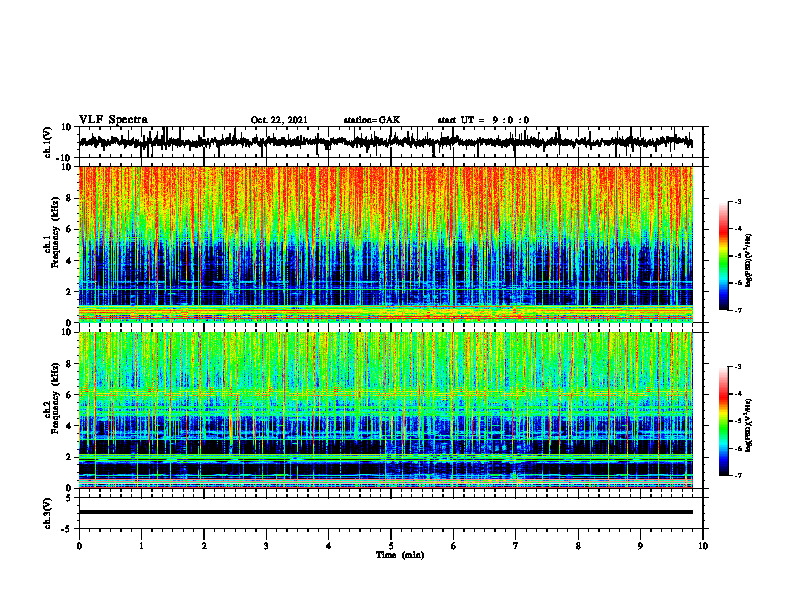The image size is (792, 612).
Task: Click the "7" tick on the time axis
Action: click(x=516, y=546)
